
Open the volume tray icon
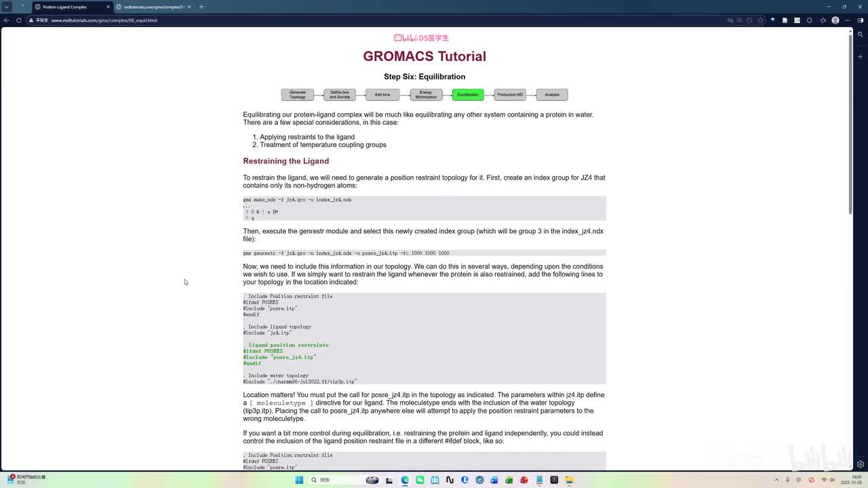click(832, 480)
